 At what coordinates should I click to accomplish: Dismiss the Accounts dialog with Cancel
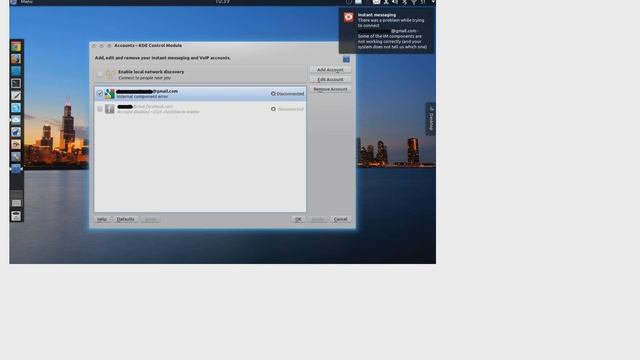[340, 219]
